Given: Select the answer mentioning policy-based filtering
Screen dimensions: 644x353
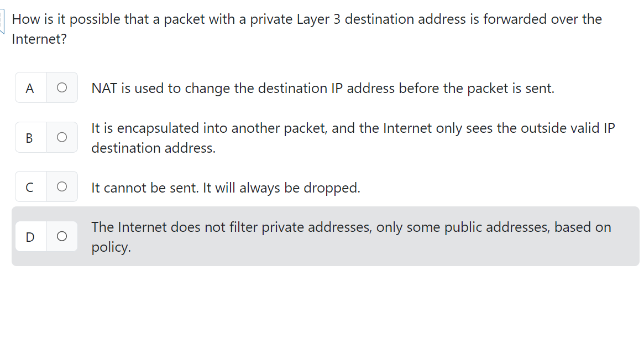Looking at the screenshot, I should [x=351, y=227].
